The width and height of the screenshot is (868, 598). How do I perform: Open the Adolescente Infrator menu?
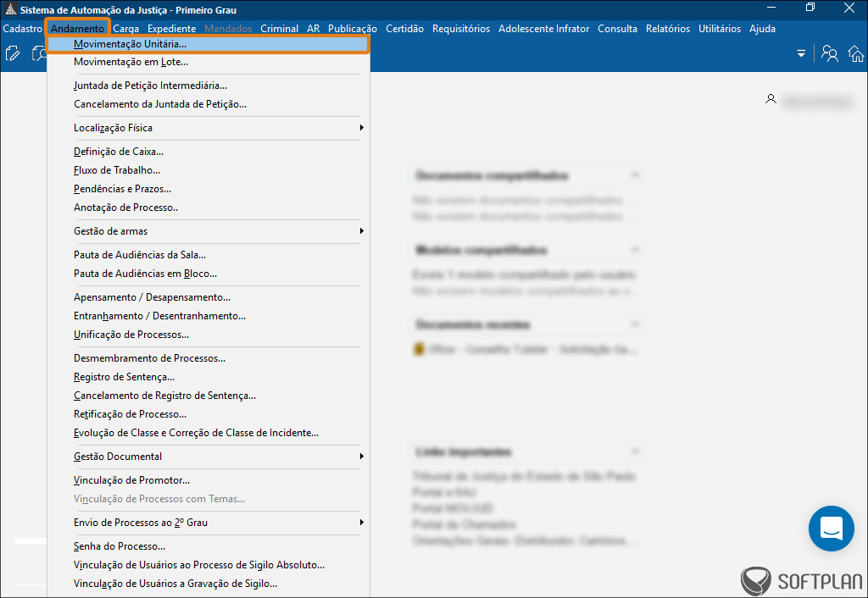click(x=543, y=28)
